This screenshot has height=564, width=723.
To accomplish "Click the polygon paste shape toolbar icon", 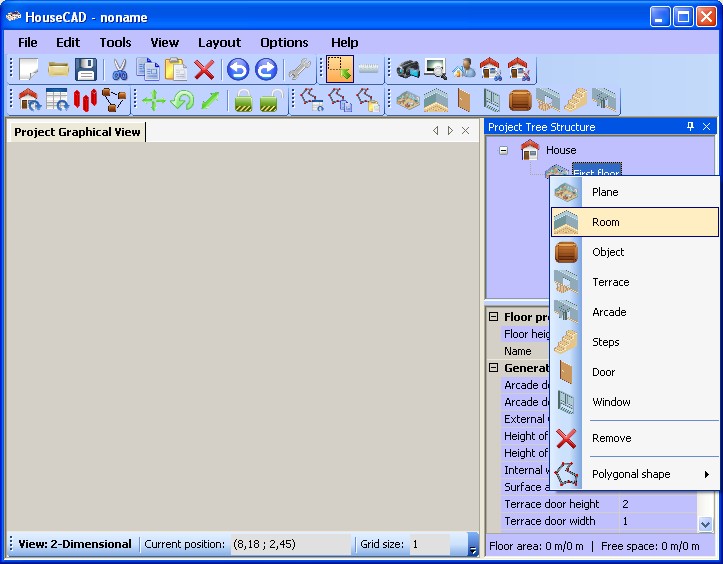I will [368, 100].
